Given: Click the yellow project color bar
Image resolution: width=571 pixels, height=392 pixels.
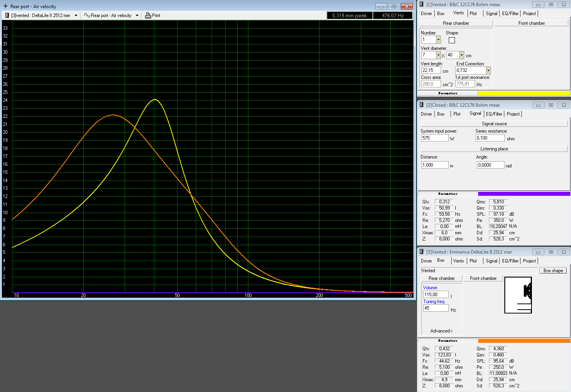Looking at the screenshot, I should coord(524,93).
